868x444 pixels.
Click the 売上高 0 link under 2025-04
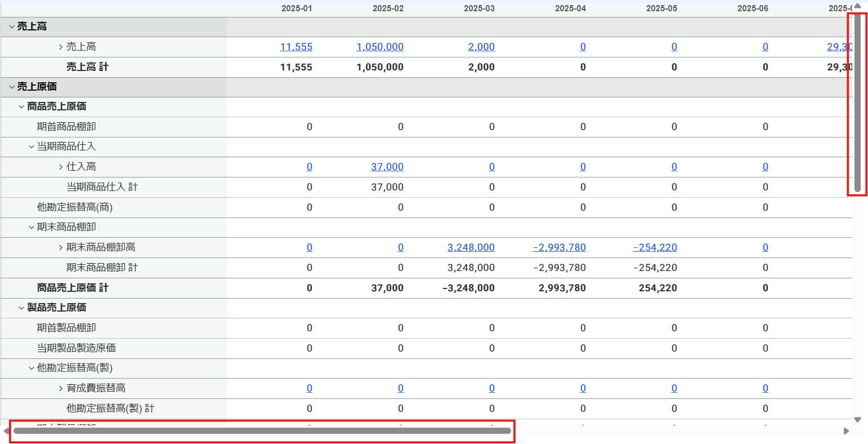click(583, 47)
